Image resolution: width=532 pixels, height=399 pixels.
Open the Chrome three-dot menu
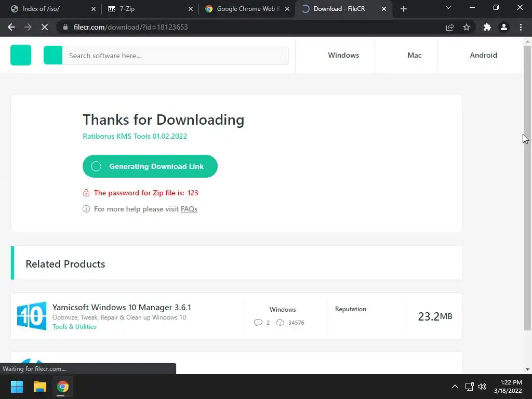pyautogui.click(x=521, y=27)
